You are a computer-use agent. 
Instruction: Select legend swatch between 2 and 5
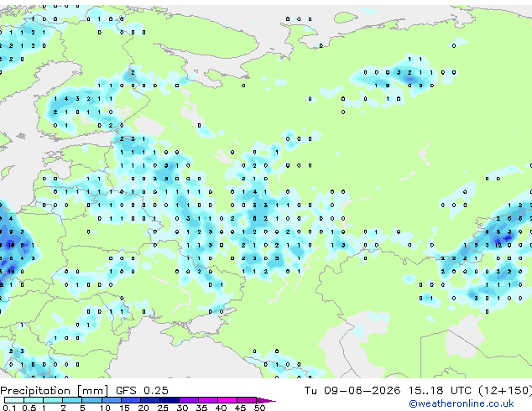pyautogui.click(x=72, y=400)
